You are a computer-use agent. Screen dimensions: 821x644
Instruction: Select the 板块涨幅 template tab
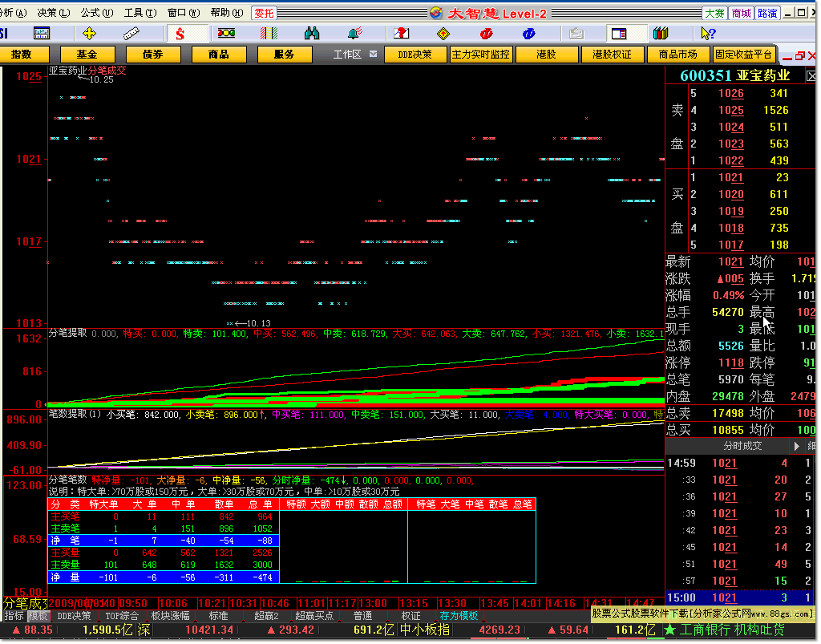pos(170,616)
